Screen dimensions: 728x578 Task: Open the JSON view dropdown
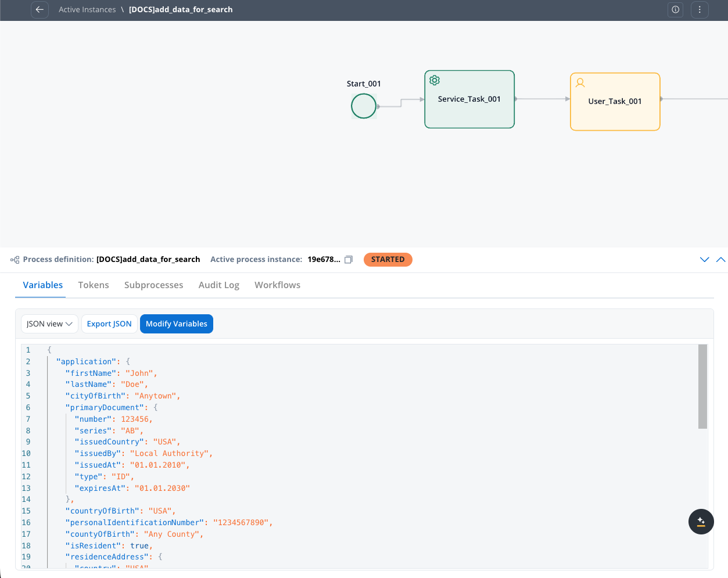coord(49,324)
